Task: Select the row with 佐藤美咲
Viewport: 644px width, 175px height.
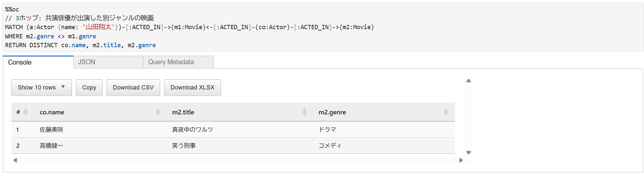Action: pyautogui.click(x=233, y=129)
